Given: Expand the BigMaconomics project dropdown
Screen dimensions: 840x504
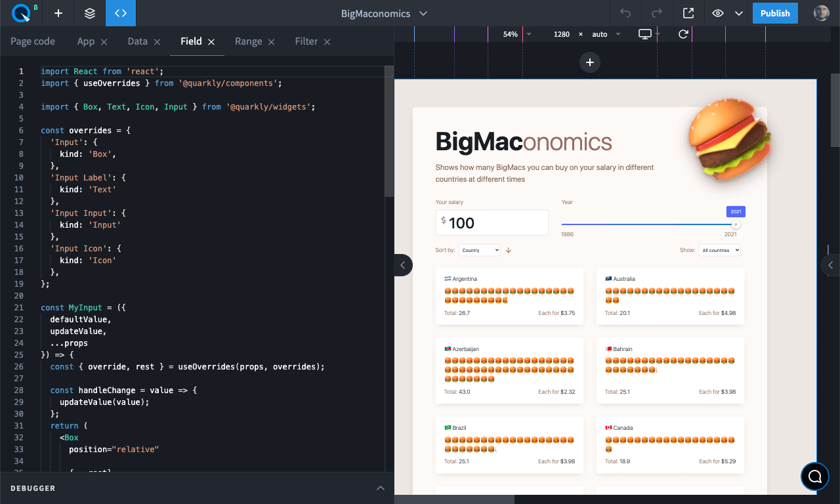Looking at the screenshot, I should pyautogui.click(x=423, y=14).
